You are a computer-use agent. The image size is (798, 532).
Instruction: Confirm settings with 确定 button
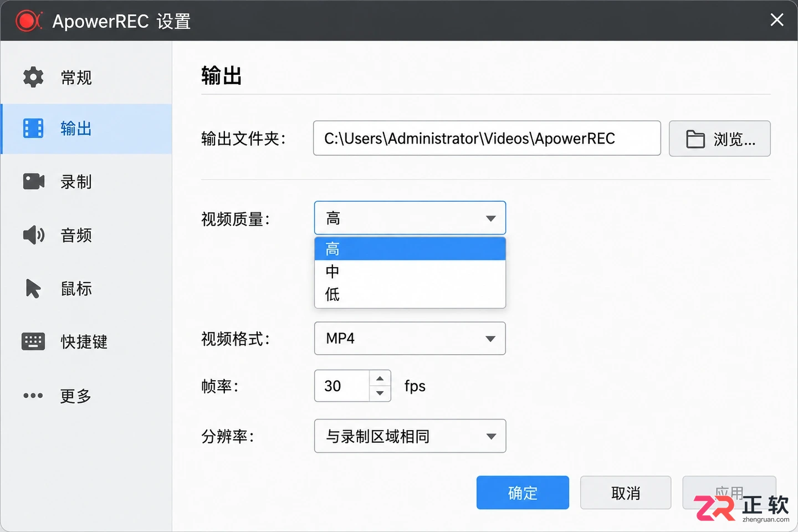[523, 493]
